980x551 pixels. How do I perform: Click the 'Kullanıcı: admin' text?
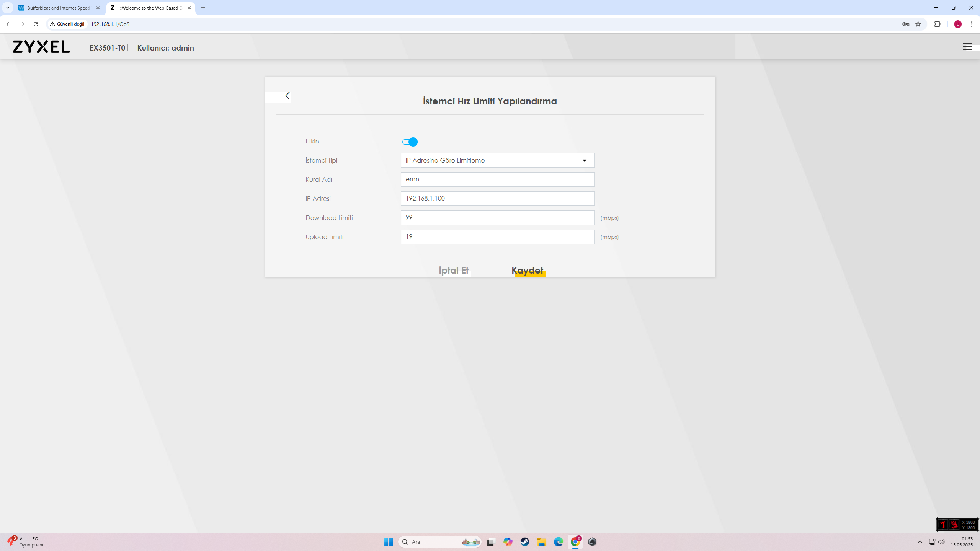point(166,48)
